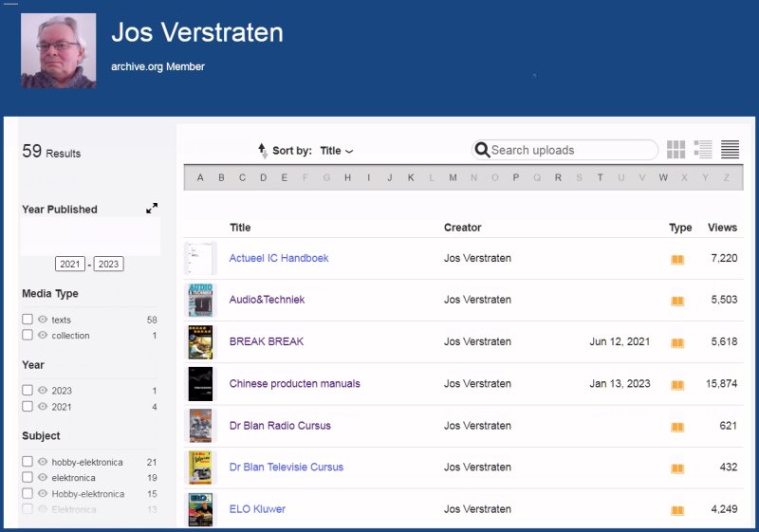Show only collection via eye icon
The image size is (759, 532).
coord(43,335)
